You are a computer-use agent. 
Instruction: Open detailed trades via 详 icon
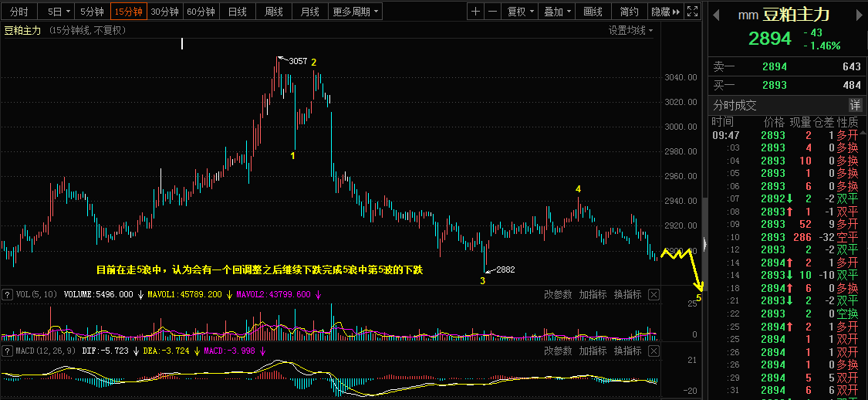pyautogui.click(x=856, y=105)
